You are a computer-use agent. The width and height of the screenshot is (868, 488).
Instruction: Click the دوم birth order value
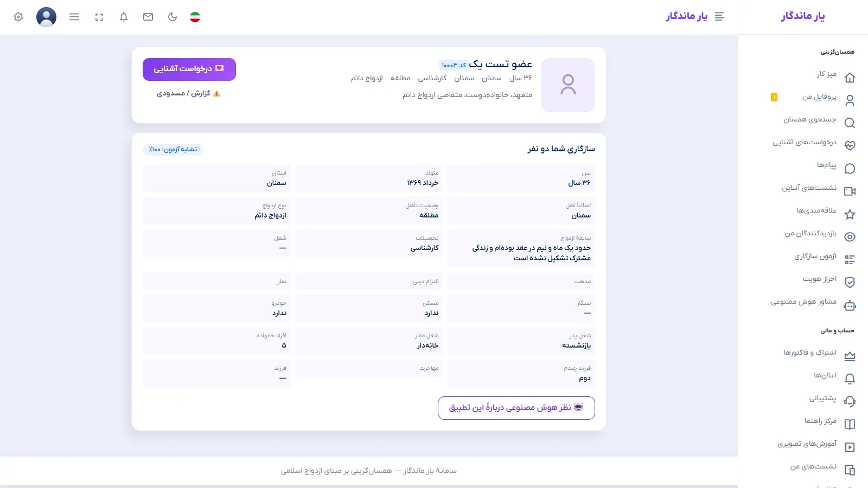[x=585, y=378]
